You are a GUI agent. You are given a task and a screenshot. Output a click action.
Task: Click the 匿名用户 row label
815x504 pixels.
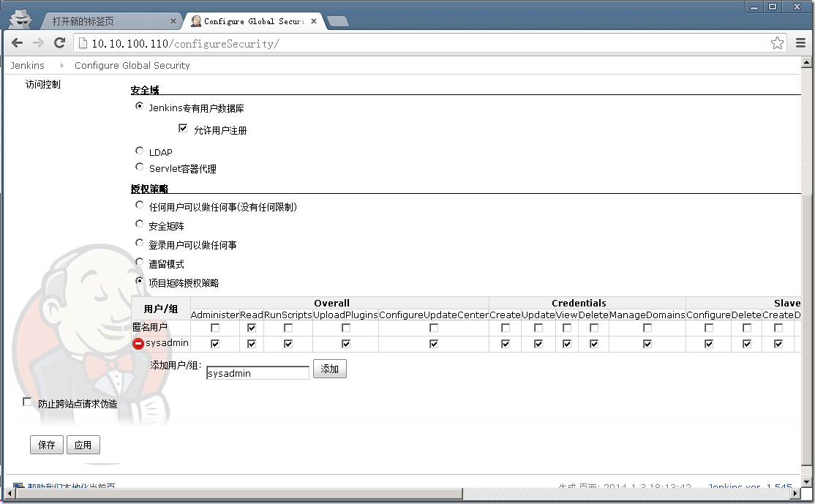(x=150, y=327)
